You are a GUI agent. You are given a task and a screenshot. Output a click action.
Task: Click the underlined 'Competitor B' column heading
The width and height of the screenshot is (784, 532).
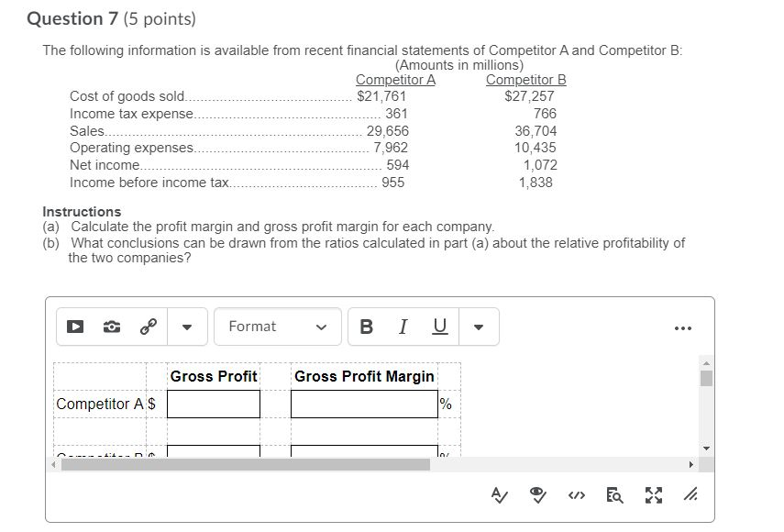click(526, 80)
